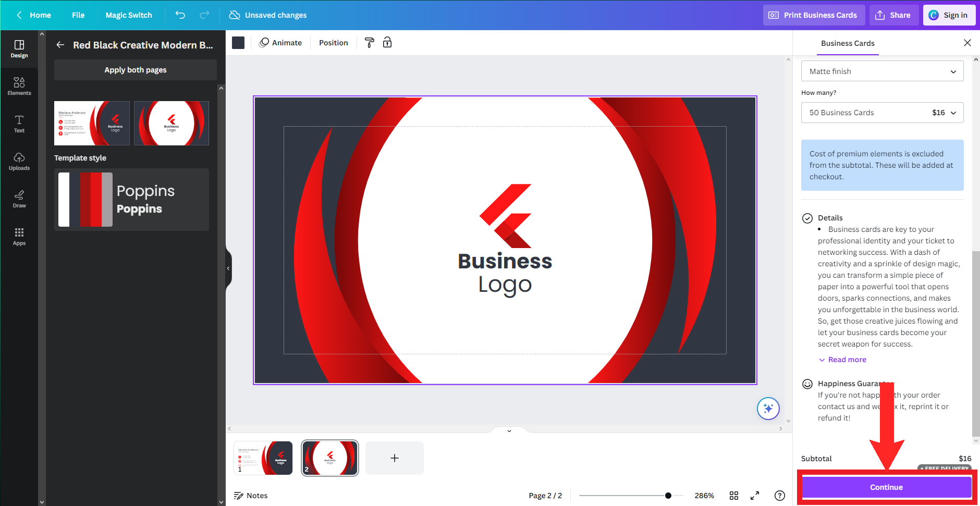Open the Apps panel

[x=19, y=237]
